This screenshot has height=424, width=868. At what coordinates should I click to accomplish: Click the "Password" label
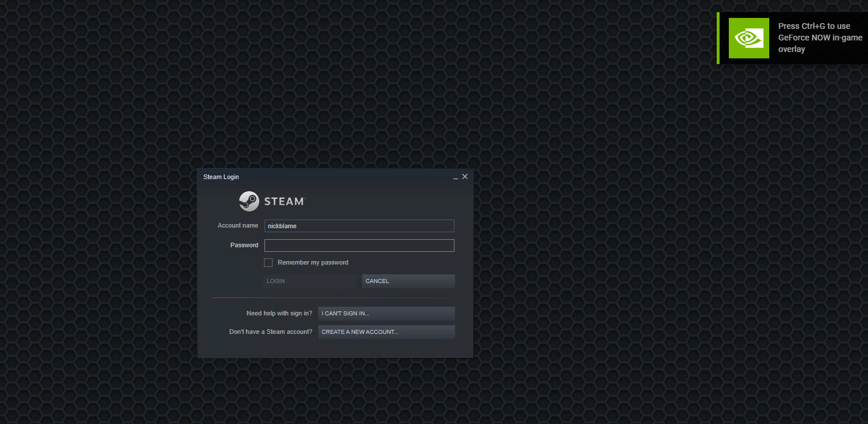tap(244, 246)
